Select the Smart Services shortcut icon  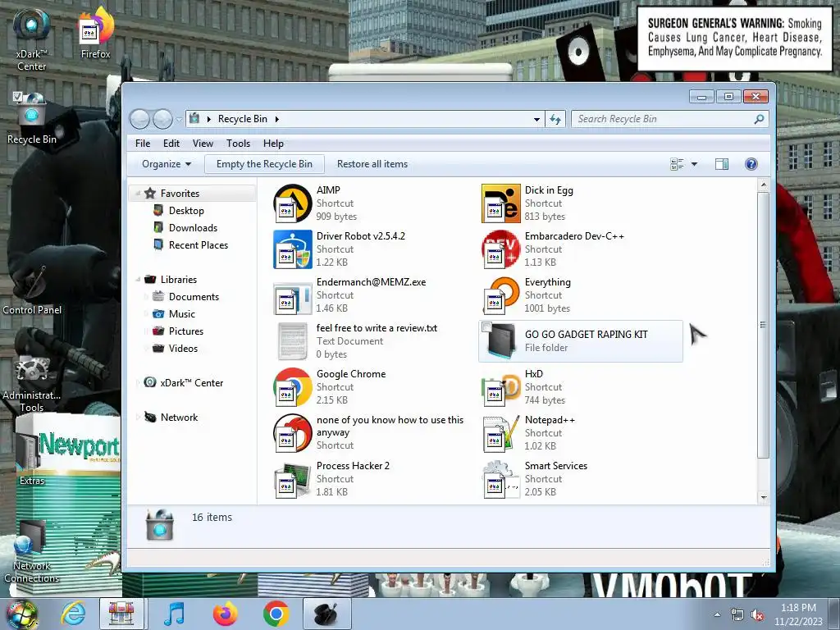coord(501,479)
